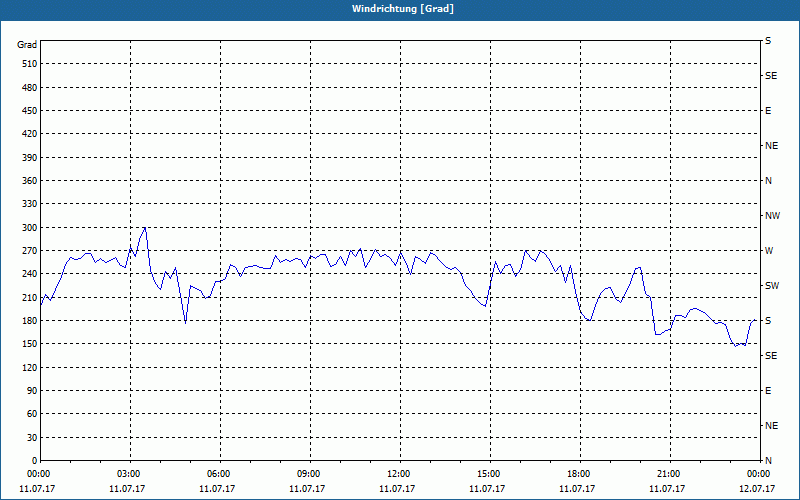The width and height of the screenshot is (800, 500).
Task: Click the W compass label on right axis
Action: tap(769, 251)
